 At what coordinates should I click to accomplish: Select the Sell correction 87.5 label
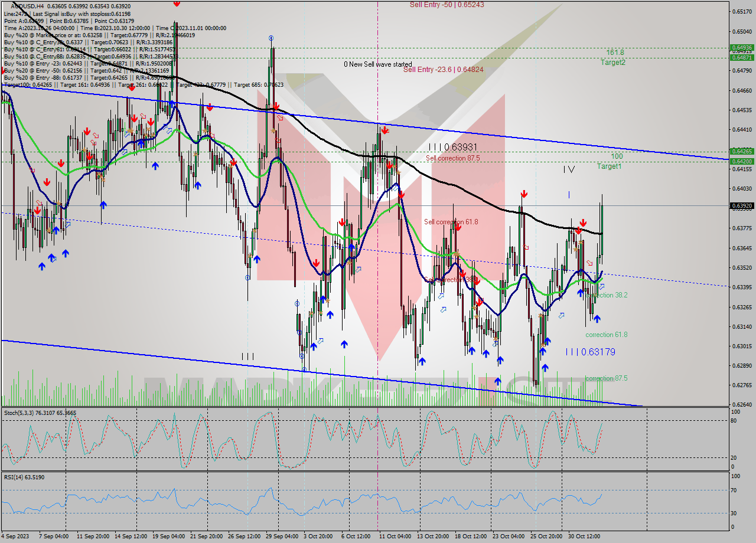[453, 158]
